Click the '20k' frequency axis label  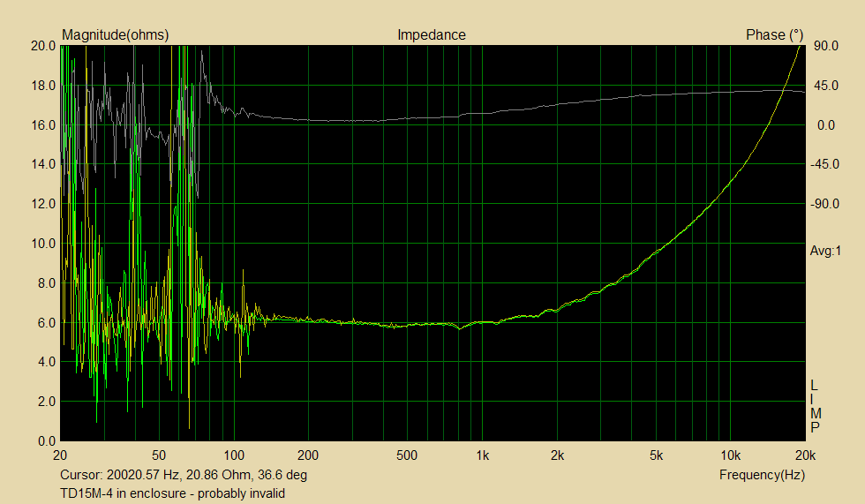point(805,455)
